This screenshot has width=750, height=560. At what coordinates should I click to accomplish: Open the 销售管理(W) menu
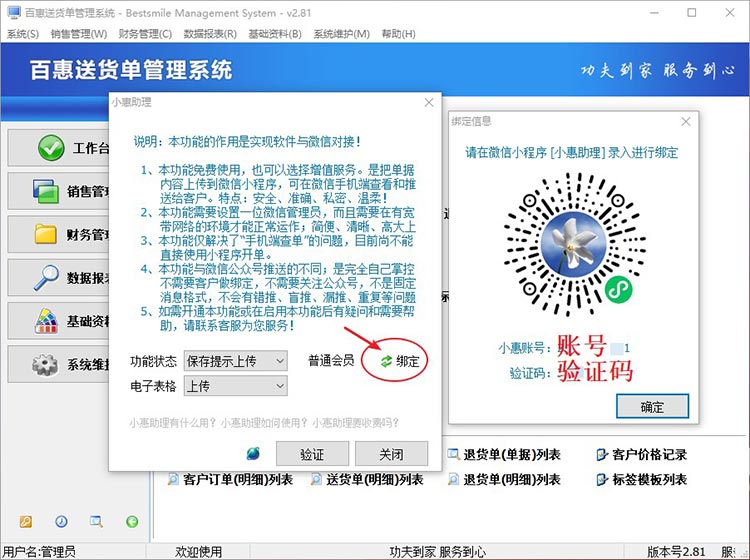(79, 34)
